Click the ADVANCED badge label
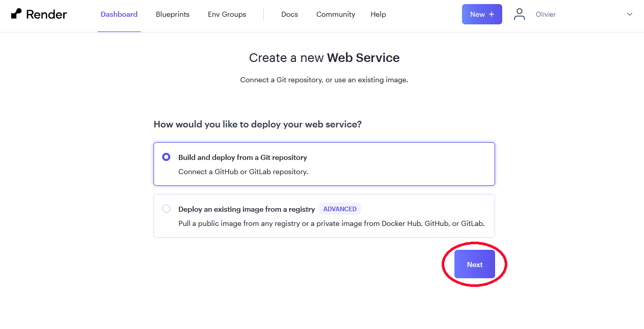 click(x=340, y=209)
